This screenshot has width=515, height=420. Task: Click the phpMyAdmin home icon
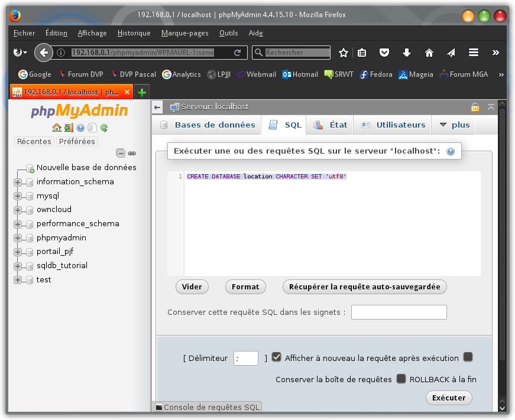[x=57, y=128]
